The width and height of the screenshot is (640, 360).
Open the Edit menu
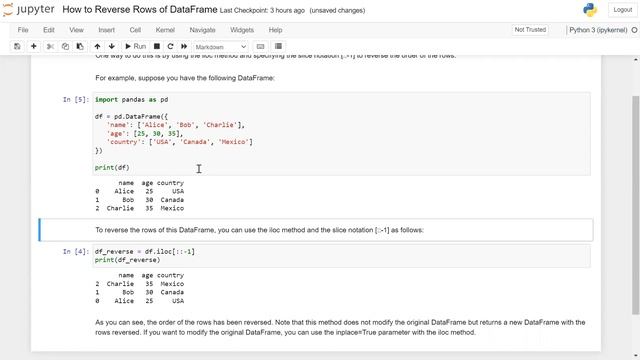point(49,30)
